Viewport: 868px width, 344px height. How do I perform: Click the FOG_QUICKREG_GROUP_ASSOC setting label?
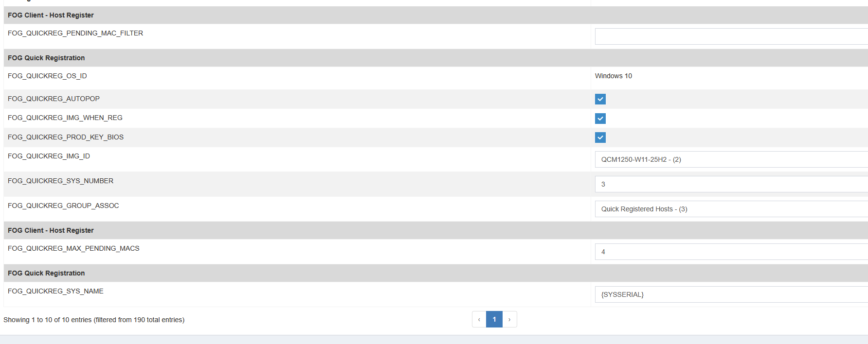coord(63,206)
